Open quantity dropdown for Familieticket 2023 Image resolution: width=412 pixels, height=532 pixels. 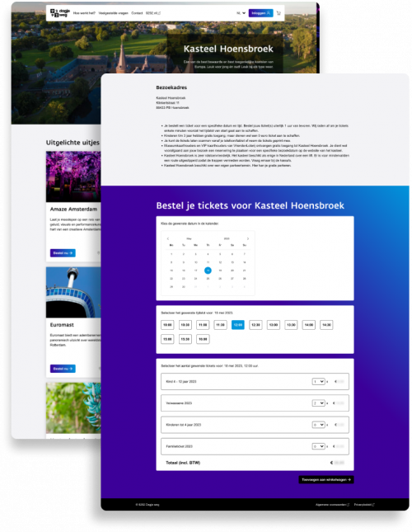(318, 446)
